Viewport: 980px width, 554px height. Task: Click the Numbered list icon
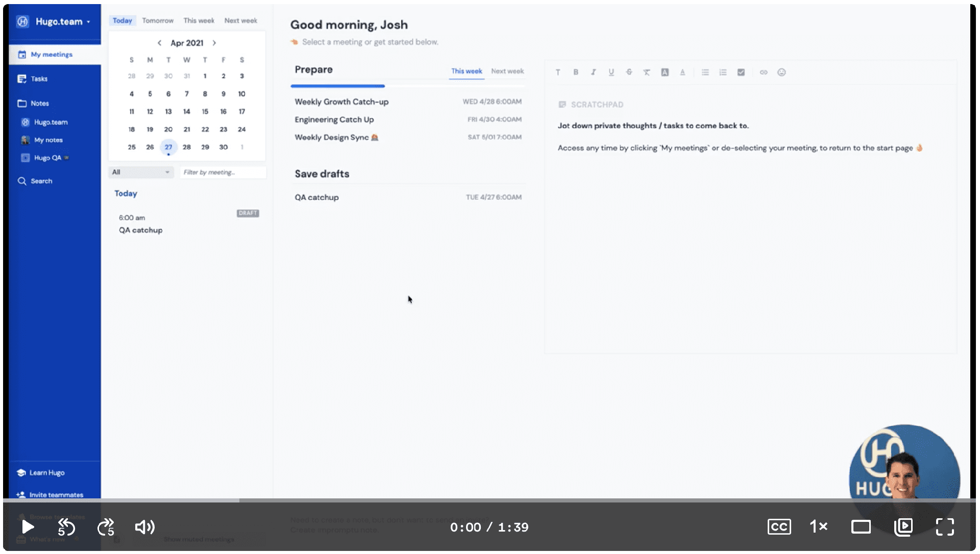tap(723, 72)
